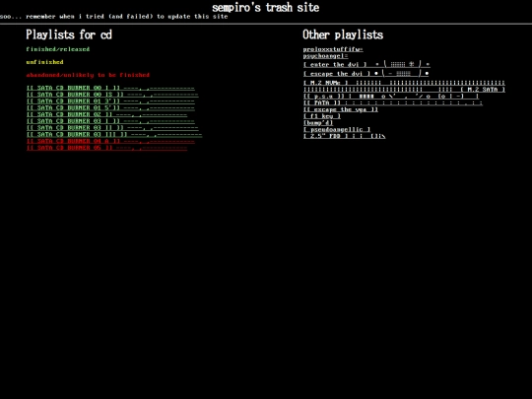
Task: Click the 'sempiro's trash site' title
Action: click(266, 8)
